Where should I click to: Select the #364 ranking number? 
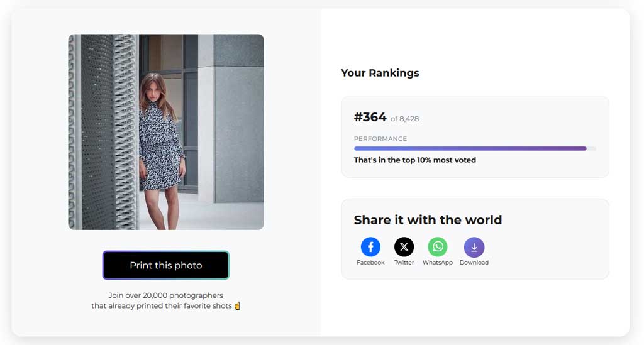tap(370, 118)
